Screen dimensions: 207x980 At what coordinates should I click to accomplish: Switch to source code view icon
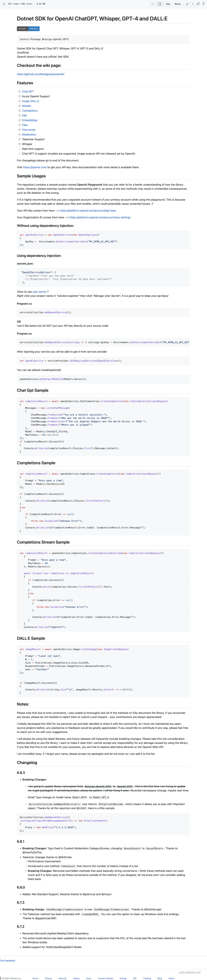coord(153,4)
